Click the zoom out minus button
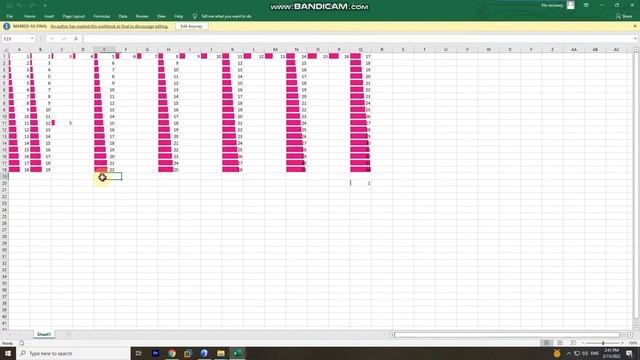 pos(583,343)
